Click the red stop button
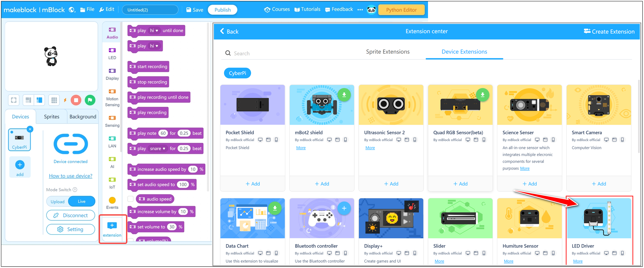This screenshot has width=644, height=268. coord(76,100)
